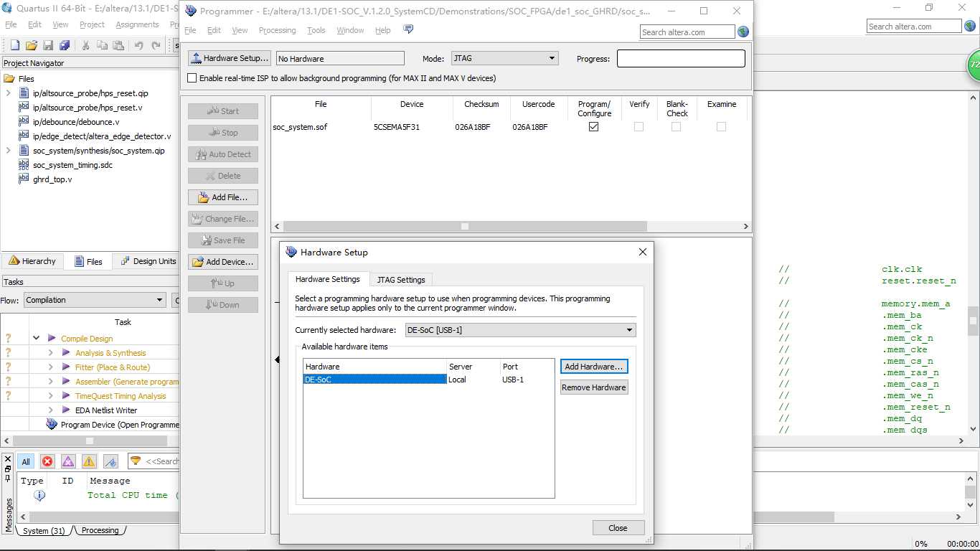Viewport: 980px width, 551px height.
Task: Click Copy icon in Quartus toolbar
Action: [x=102, y=45]
